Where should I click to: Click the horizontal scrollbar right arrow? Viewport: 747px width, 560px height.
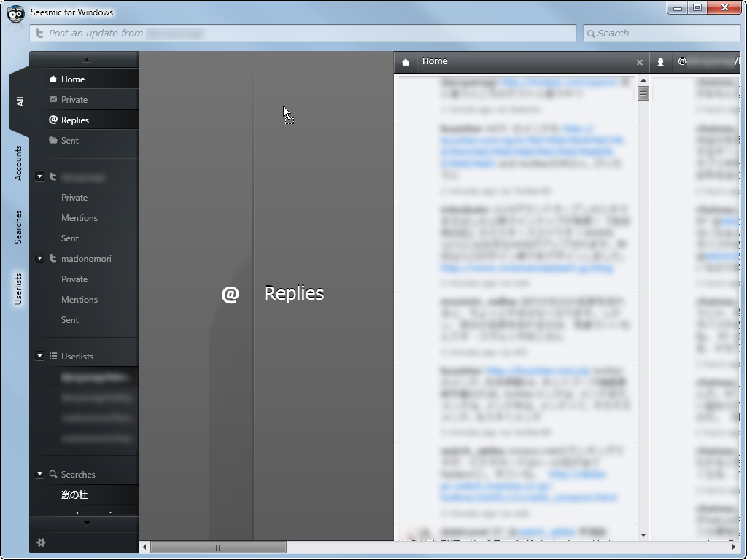(734, 547)
